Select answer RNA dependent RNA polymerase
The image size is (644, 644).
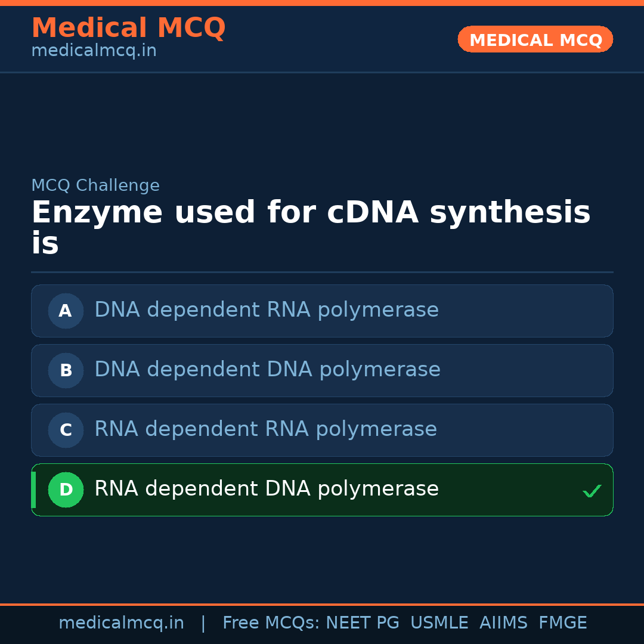265,429
